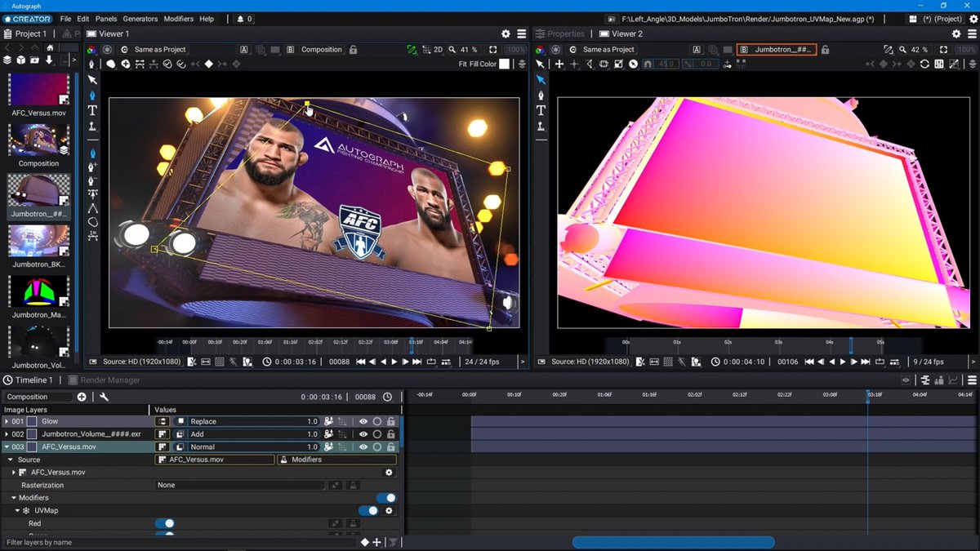Disable the Modifiers toggle for AFC_Versus.mov
980x551 pixels.
tap(385, 498)
